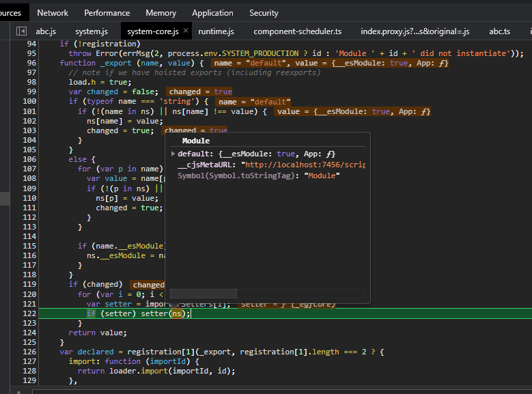Show the file navigator sidebar
The image size is (532, 394).
tap(21, 31)
